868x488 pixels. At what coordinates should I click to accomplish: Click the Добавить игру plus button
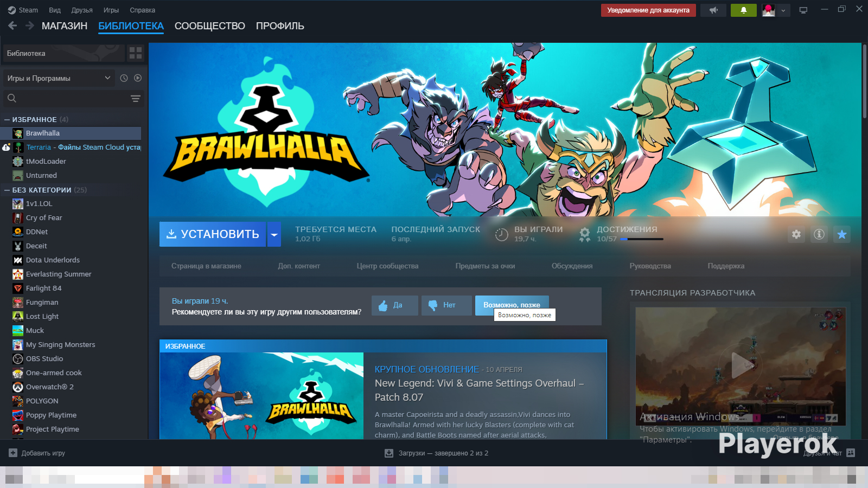tap(13, 453)
